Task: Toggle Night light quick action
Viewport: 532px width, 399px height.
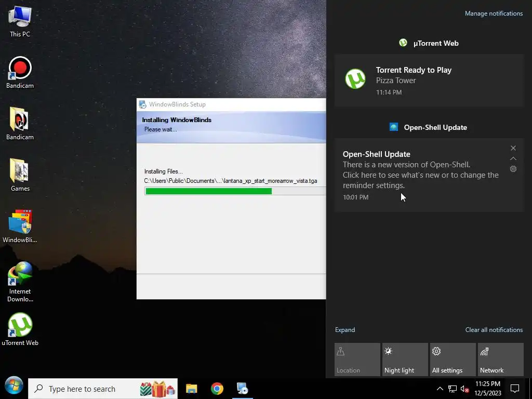Action: pos(405,360)
